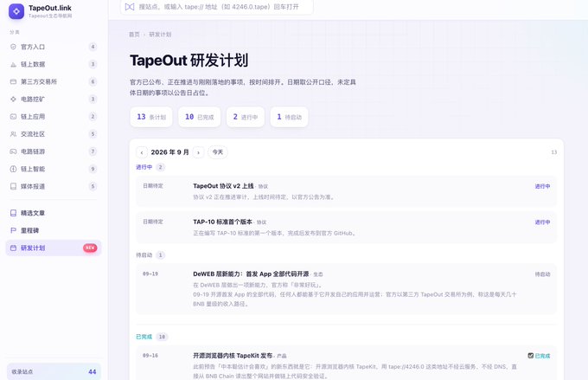The width and height of the screenshot is (588, 380).
Task: Click 待启动 status on DeWEB row
Action: tap(542, 274)
